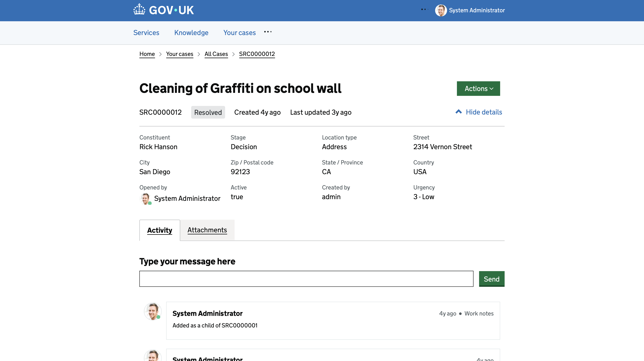This screenshot has height=361, width=644.
Task: Switch to the Attachments tab
Action: (207, 230)
